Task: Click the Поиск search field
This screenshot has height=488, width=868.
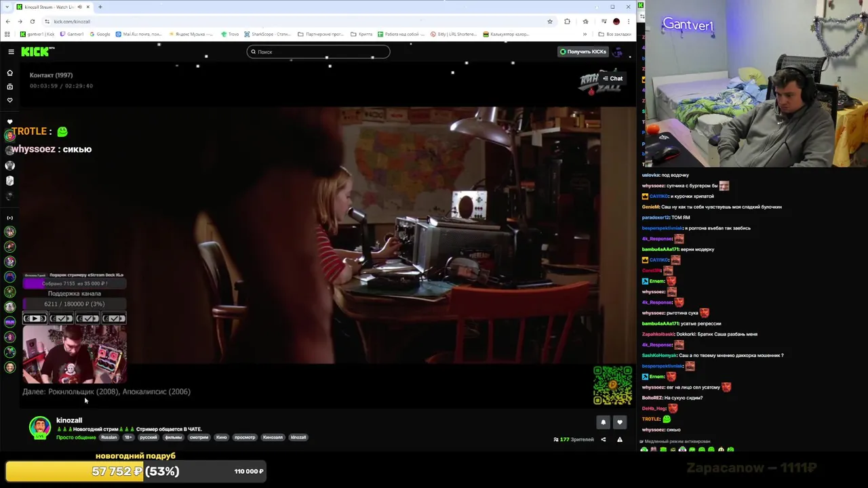Action: pyautogui.click(x=318, y=52)
